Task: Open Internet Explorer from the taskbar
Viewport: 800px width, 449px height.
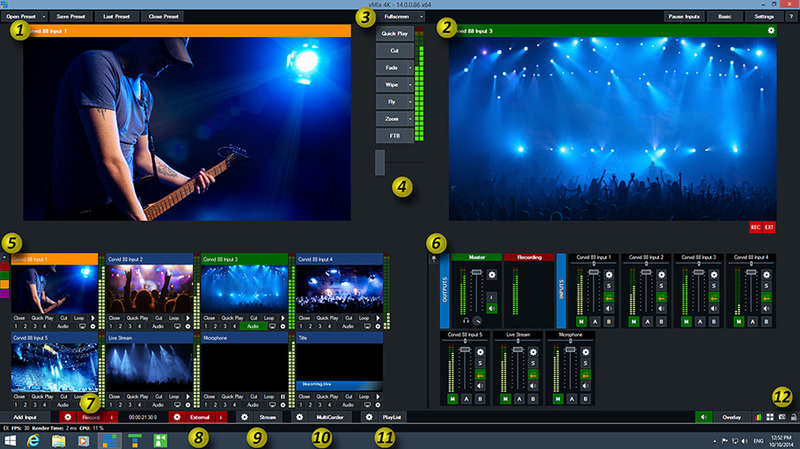Action: click(32, 439)
